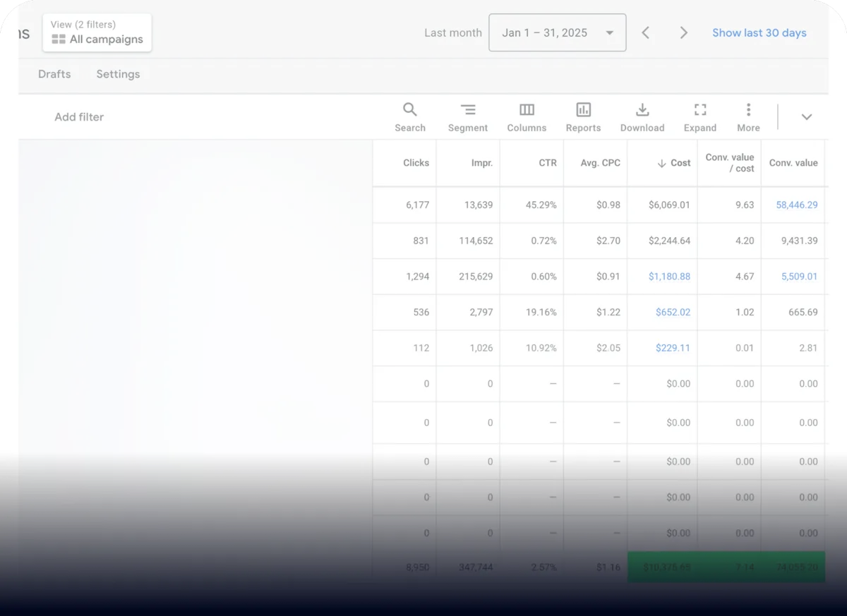Switch to the Settings tab
Viewport: 847px width, 616px height.
click(x=118, y=74)
